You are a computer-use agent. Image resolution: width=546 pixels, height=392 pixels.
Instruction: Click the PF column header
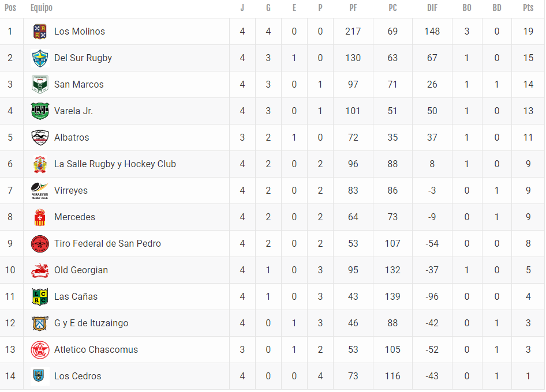[x=353, y=7]
